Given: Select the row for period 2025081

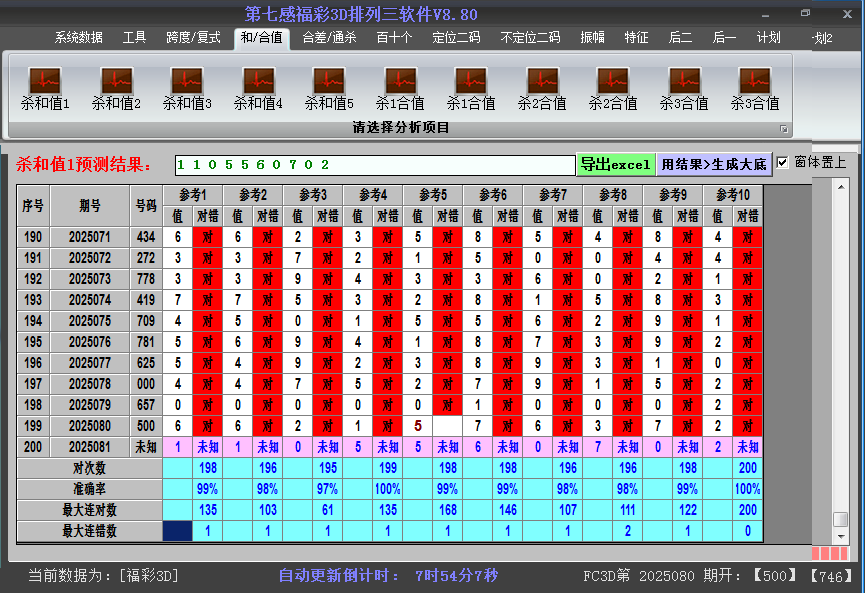Looking at the screenshot, I should [390, 447].
